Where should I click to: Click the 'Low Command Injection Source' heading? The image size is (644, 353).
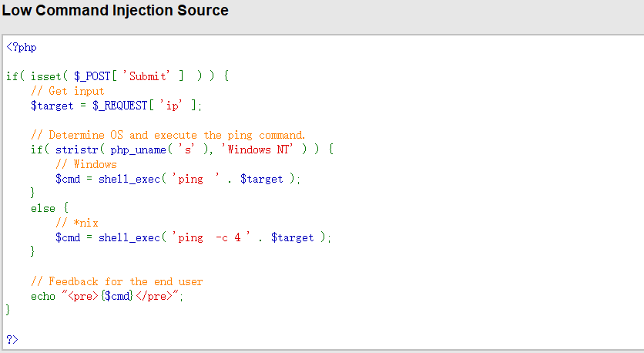point(116,11)
